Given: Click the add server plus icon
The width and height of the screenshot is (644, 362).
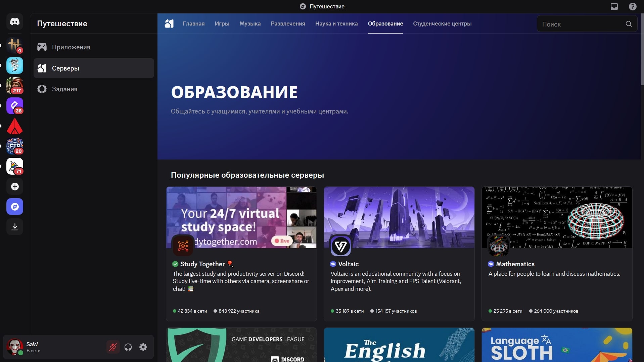Looking at the screenshot, I should coord(15,186).
